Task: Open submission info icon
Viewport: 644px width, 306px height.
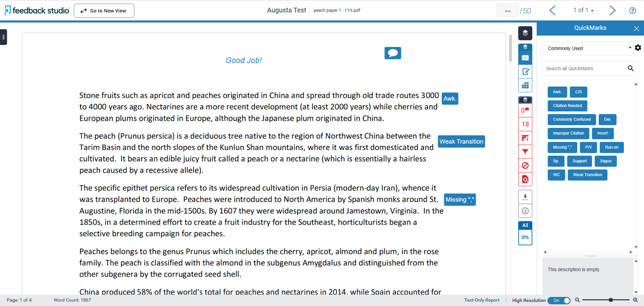Action: tap(525, 211)
